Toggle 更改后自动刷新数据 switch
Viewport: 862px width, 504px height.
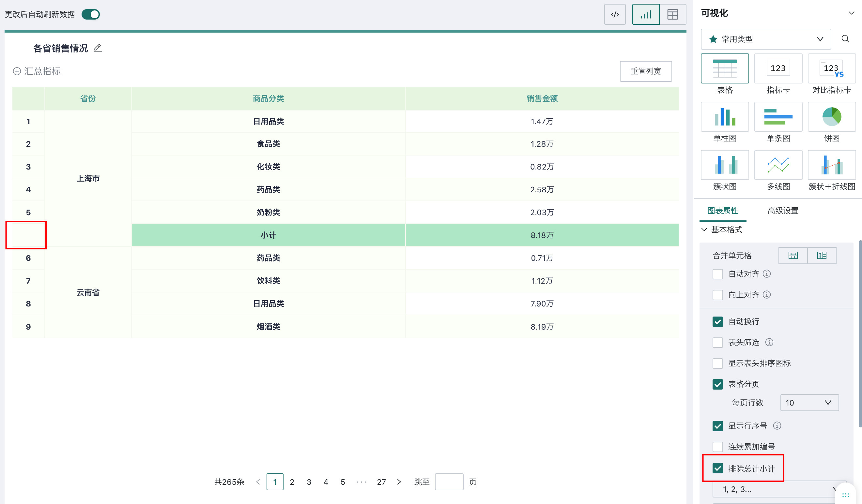pyautogui.click(x=91, y=14)
